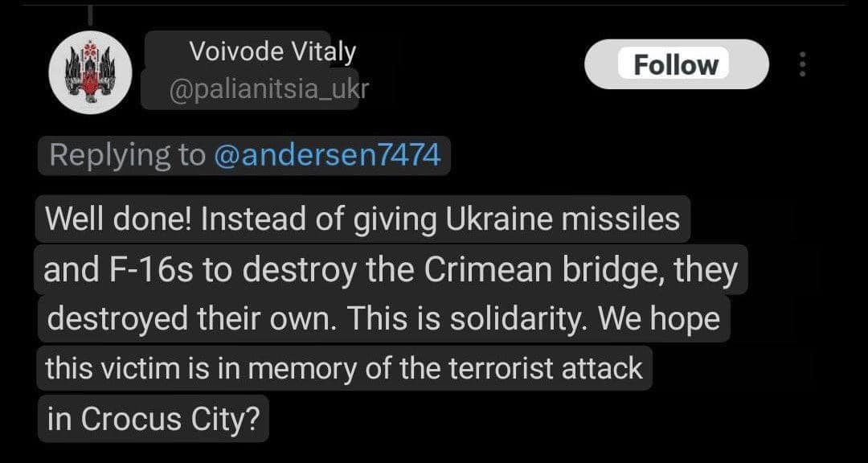Click the display name Voivode Vitaly
Image resolution: width=868 pixels, height=463 pixels.
(x=272, y=52)
